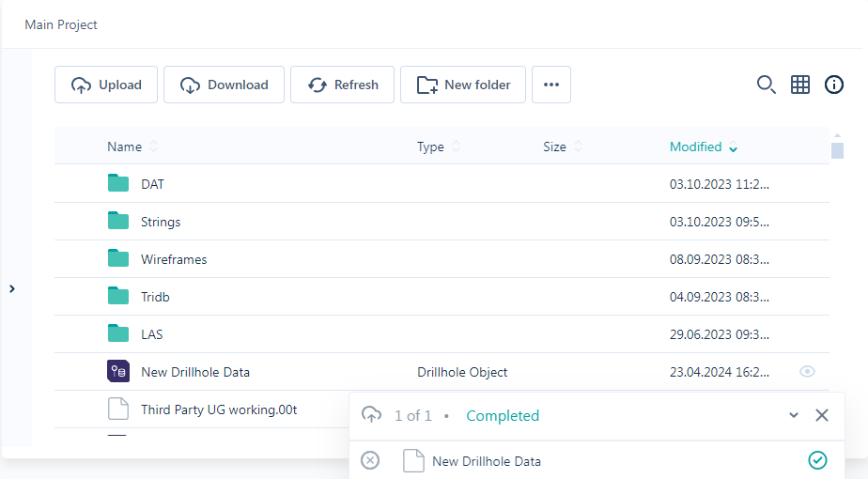Click the Third Party UG working.00t file icon

(x=118, y=409)
